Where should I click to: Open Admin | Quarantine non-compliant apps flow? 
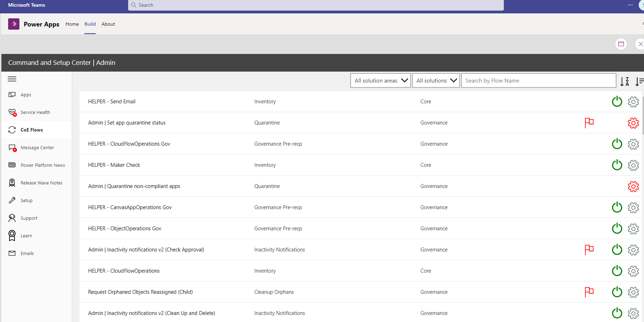tap(134, 186)
